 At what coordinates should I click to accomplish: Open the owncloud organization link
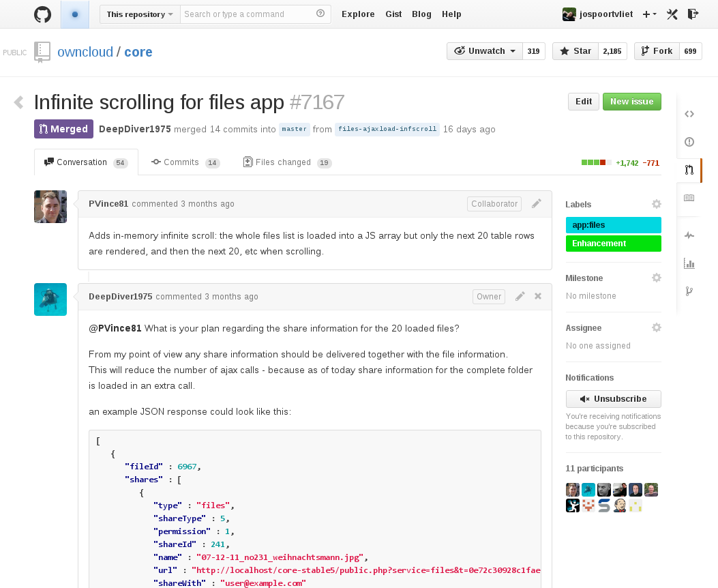[x=85, y=52]
